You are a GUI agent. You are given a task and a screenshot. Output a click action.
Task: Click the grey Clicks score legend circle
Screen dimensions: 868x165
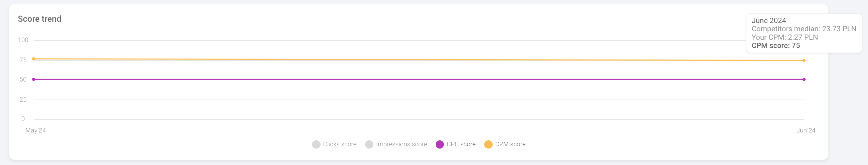[316, 145]
